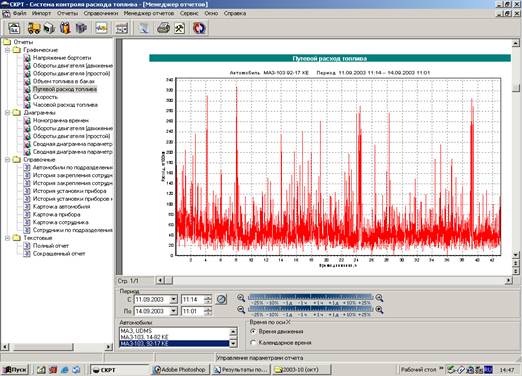Click previous page arrow beside Стр. 1/1
The image size is (522, 376).
click(160, 280)
